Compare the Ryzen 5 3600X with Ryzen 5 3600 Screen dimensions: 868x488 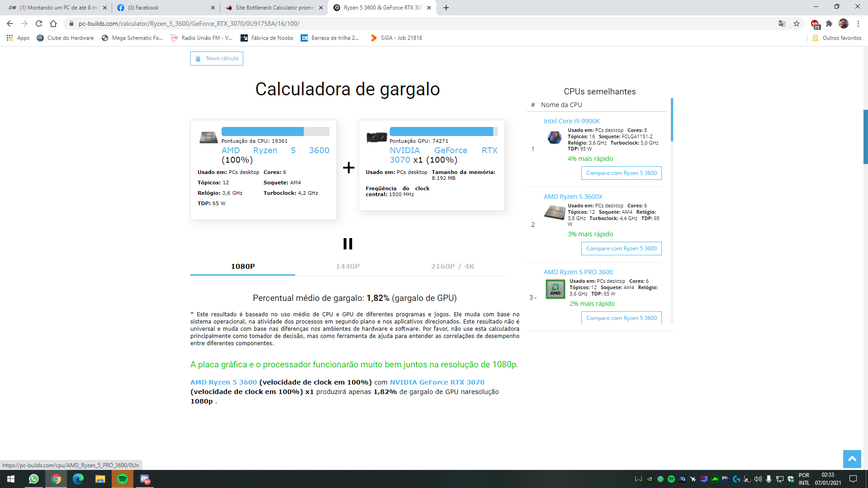coord(621,249)
